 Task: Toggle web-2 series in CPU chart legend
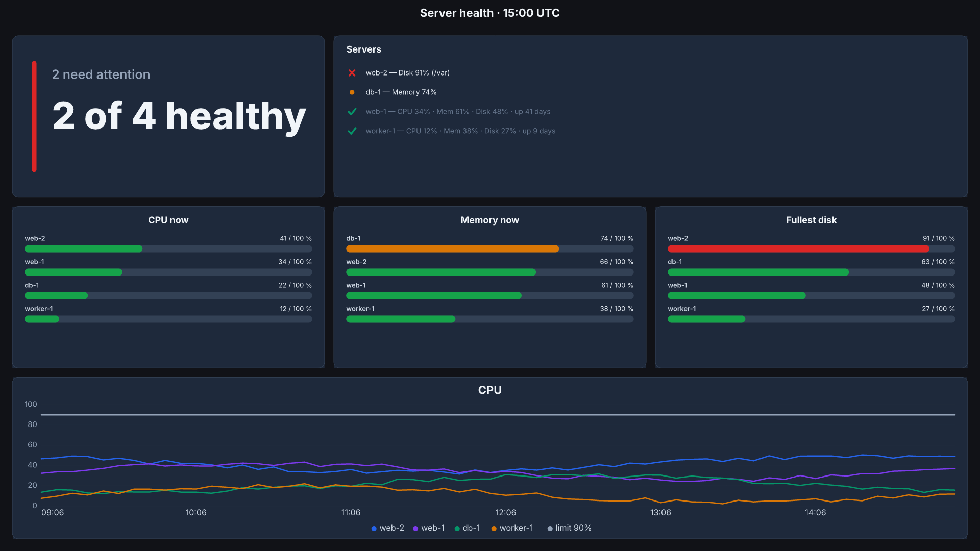(x=387, y=528)
